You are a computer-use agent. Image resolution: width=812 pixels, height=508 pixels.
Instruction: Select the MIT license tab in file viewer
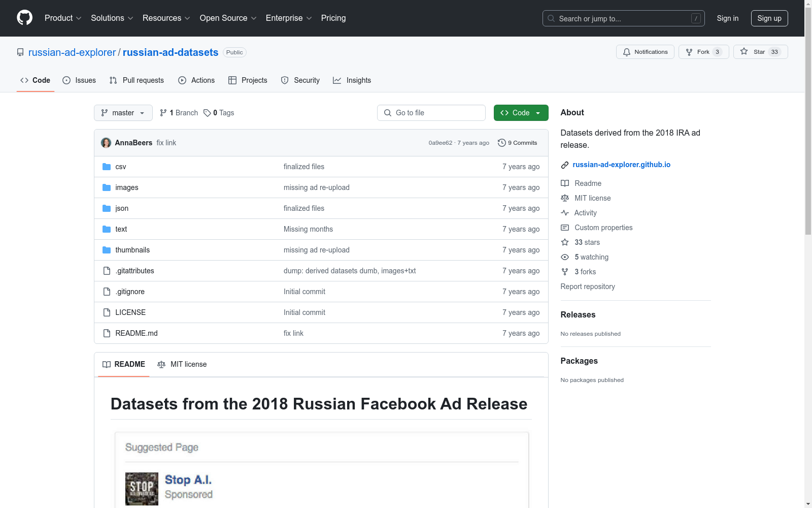(182, 364)
